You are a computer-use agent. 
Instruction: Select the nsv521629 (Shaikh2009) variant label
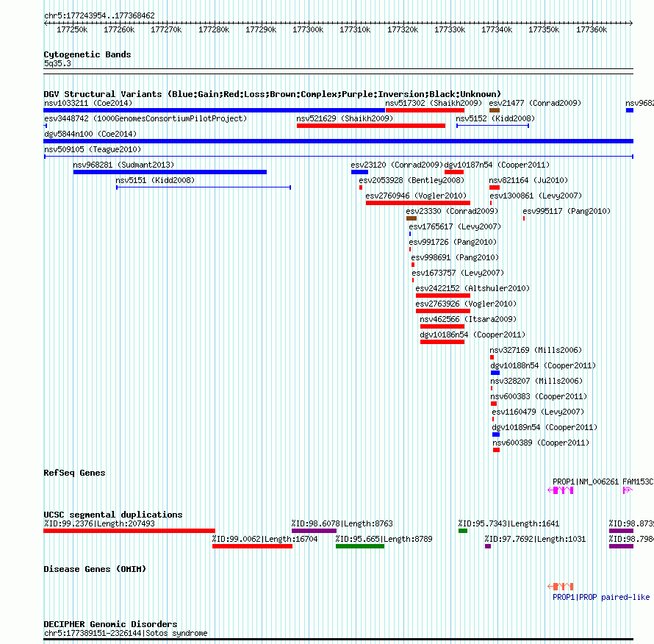point(345,118)
